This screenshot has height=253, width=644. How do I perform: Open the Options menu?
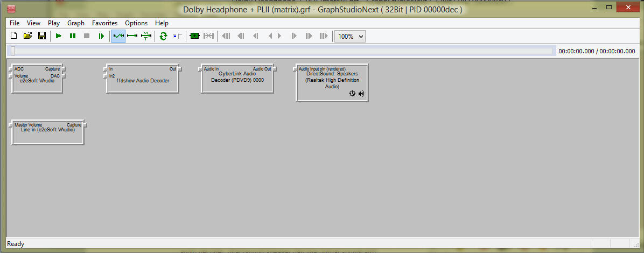pyautogui.click(x=136, y=23)
